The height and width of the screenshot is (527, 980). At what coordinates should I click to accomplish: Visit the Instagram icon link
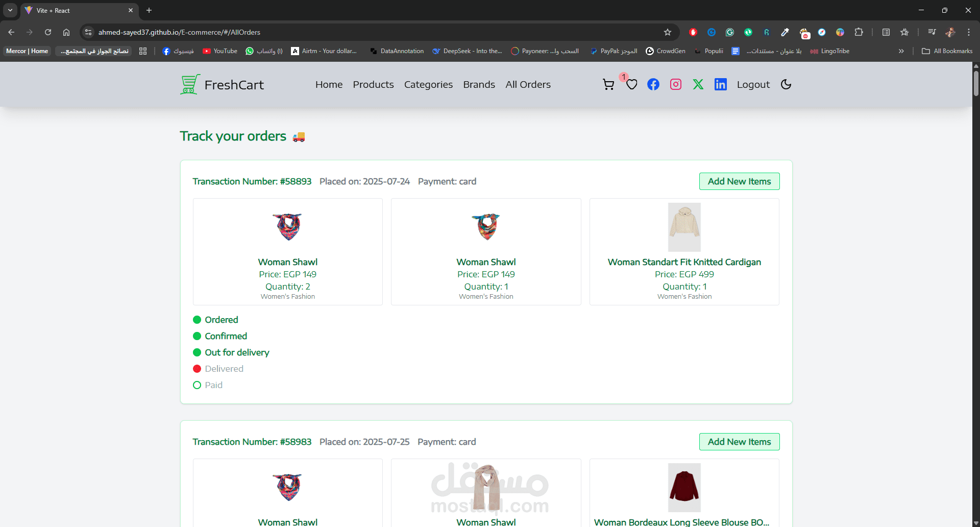click(x=676, y=84)
